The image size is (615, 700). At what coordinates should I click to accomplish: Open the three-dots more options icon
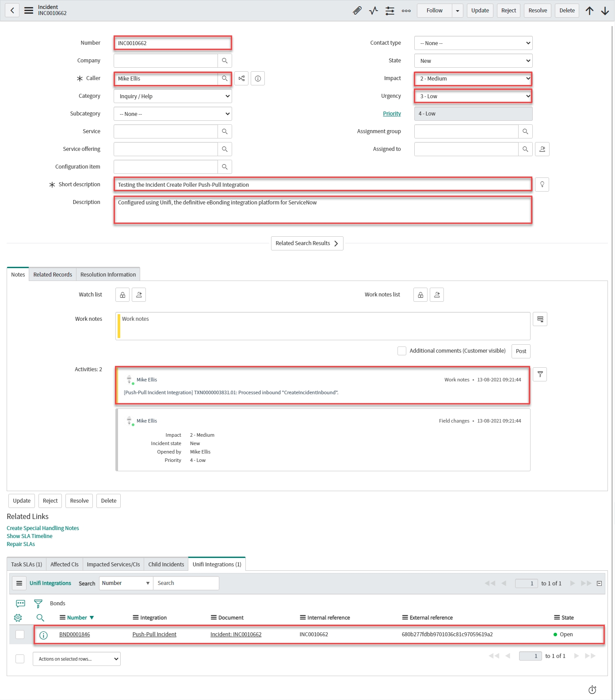[406, 11]
